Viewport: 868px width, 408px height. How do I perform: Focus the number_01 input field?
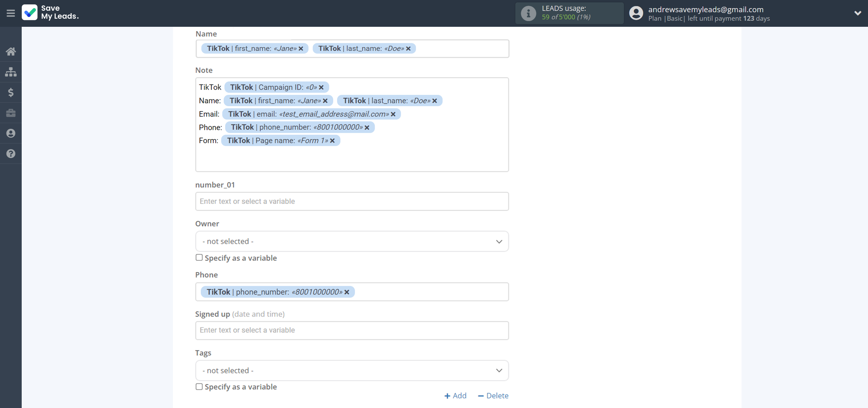352,201
